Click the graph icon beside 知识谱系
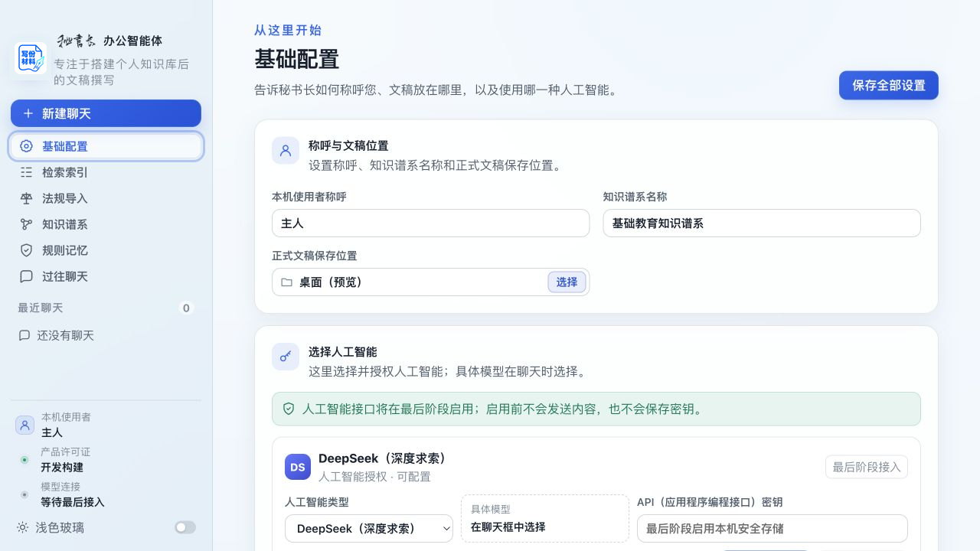This screenshot has height=551, width=980. coord(26,224)
